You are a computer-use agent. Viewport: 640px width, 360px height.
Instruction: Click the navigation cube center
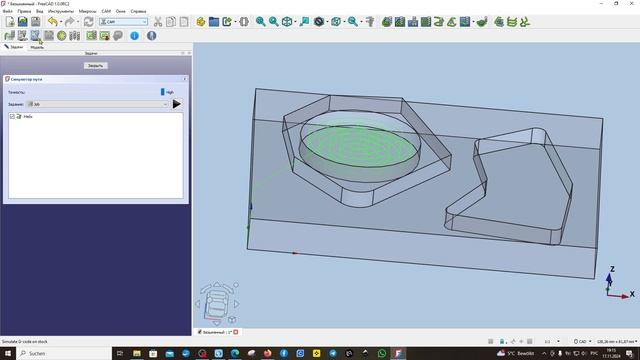click(216, 304)
